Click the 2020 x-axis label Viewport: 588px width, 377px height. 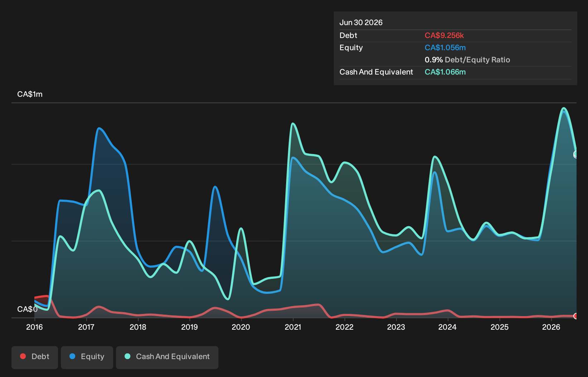[x=241, y=327]
